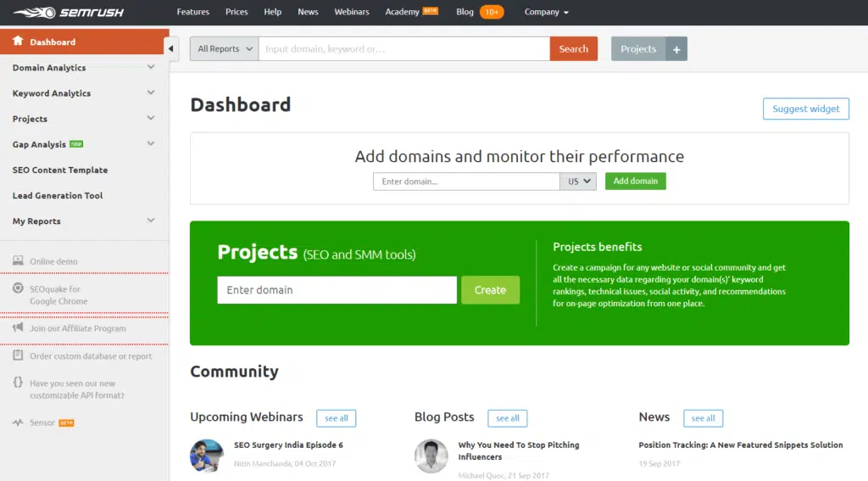
Task: Open the Webinars menu item
Action: coord(352,12)
